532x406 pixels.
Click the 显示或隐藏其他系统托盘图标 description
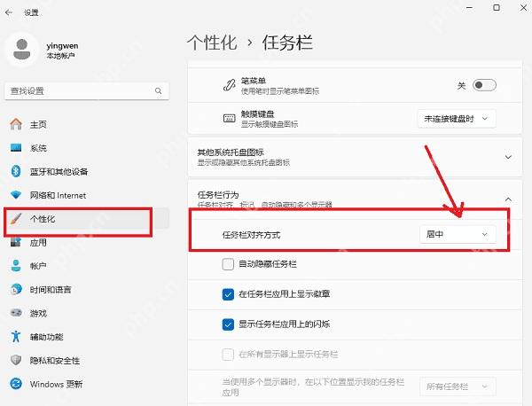pos(244,162)
